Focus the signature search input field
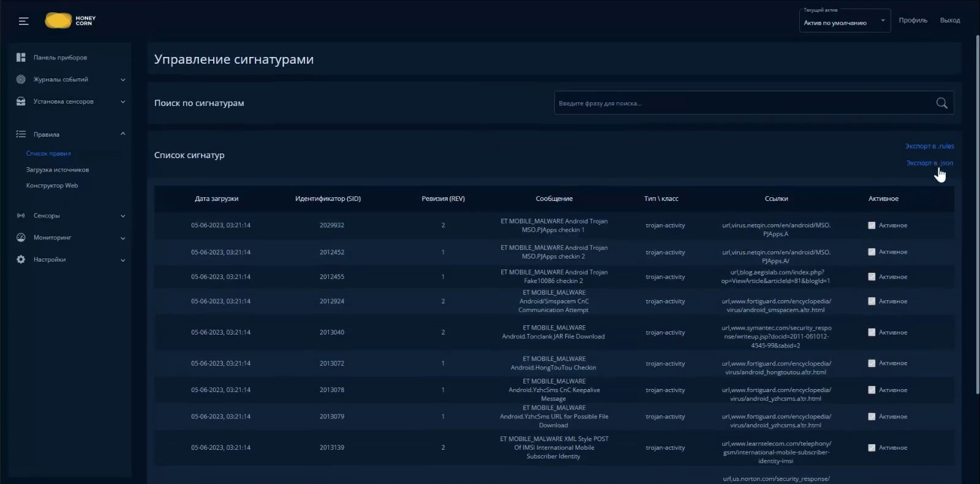Image resolution: width=980 pixels, height=484 pixels. pyautogui.click(x=741, y=104)
